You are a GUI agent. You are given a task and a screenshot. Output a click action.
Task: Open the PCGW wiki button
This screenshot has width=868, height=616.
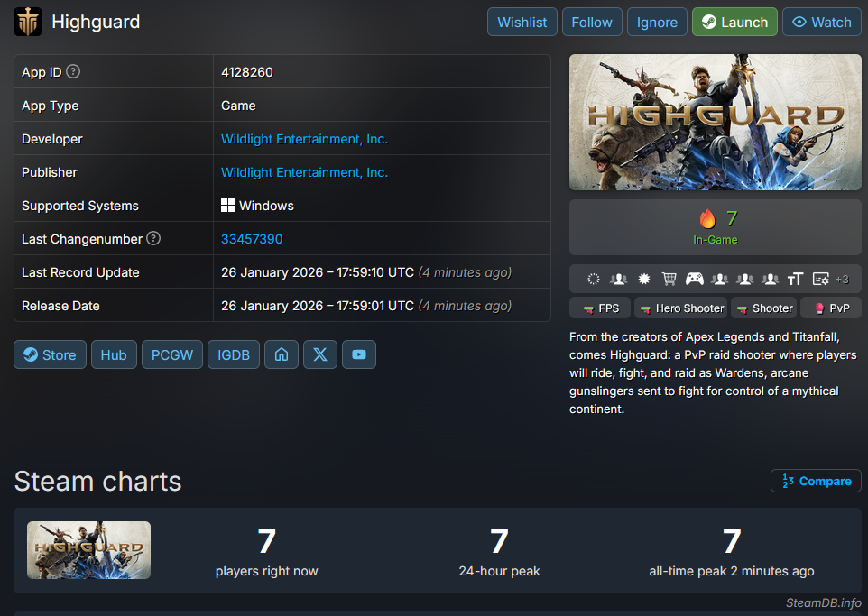(x=172, y=354)
